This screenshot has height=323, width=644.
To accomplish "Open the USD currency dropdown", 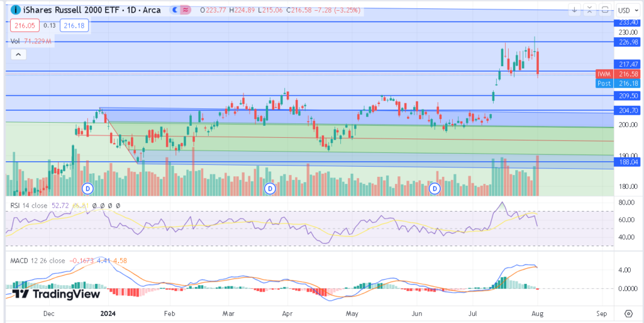I will (627, 10).
